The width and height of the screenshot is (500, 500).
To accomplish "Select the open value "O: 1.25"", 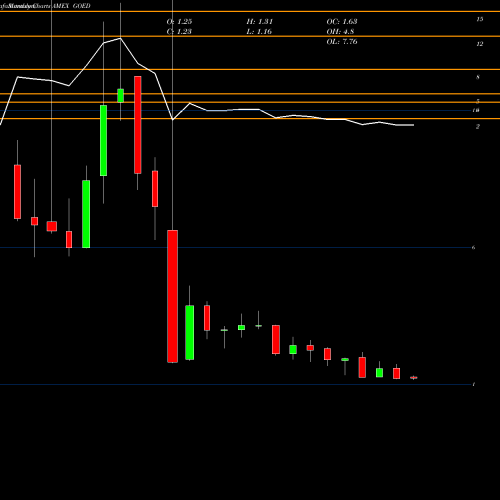I will [179, 22].
